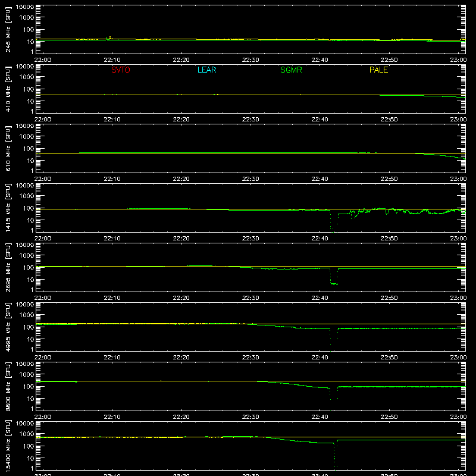Click green dropout notch in 2695 MHz trace

tap(334, 277)
